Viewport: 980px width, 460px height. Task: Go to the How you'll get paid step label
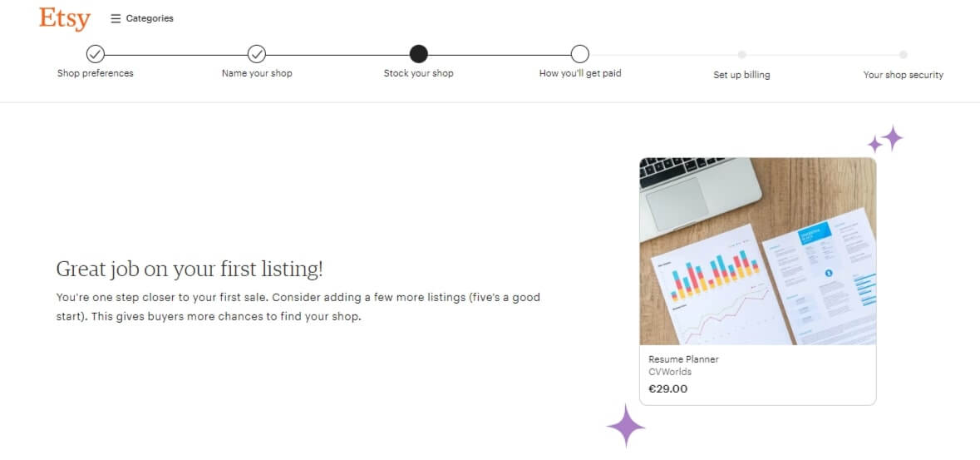(580, 73)
